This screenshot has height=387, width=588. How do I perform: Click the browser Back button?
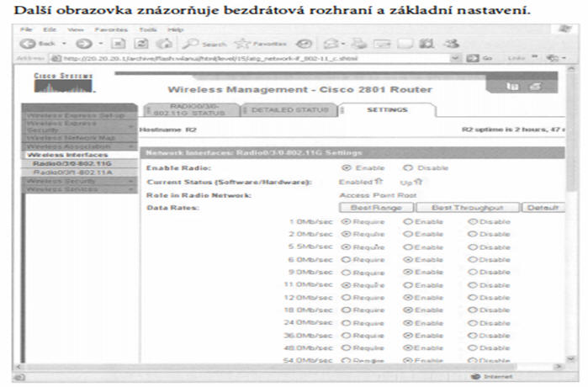[x=37, y=44]
